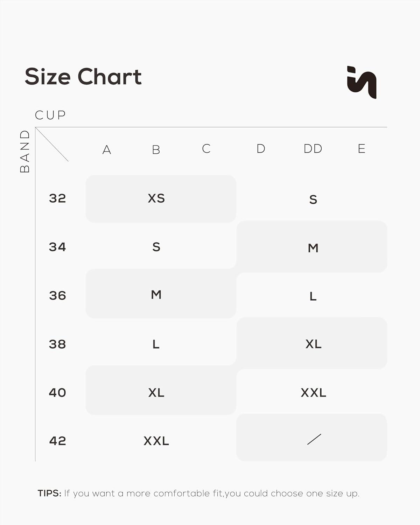Click the XS size cell

pyautogui.click(x=156, y=198)
